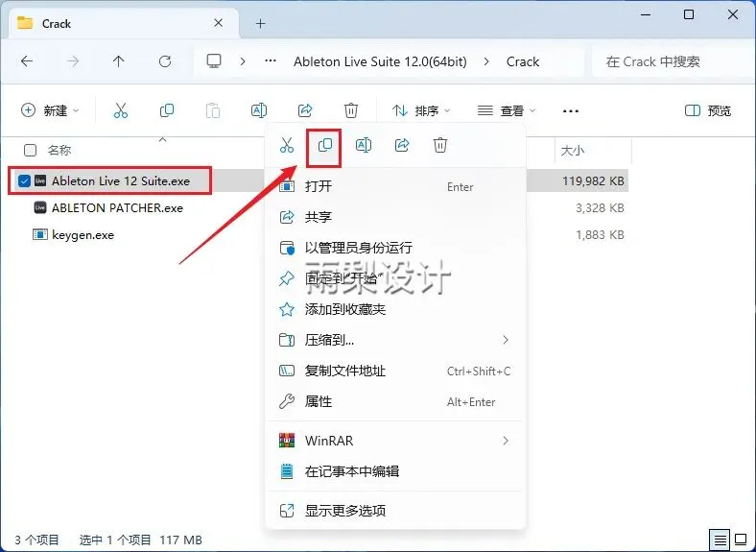Close the Crack tab
Screen dimensions: 756x552
[219, 23]
